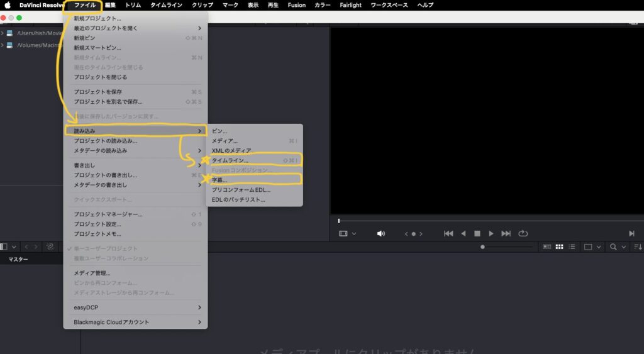The width and height of the screenshot is (644, 354).
Task: Open the search options dropdown arrow
Action: coord(623,247)
